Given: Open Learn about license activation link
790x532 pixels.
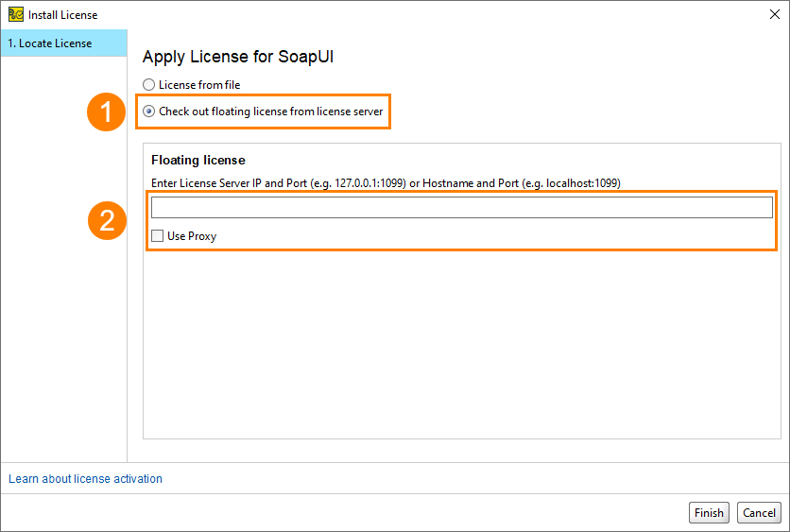Looking at the screenshot, I should pyautogui.click(x=85, y=478).
